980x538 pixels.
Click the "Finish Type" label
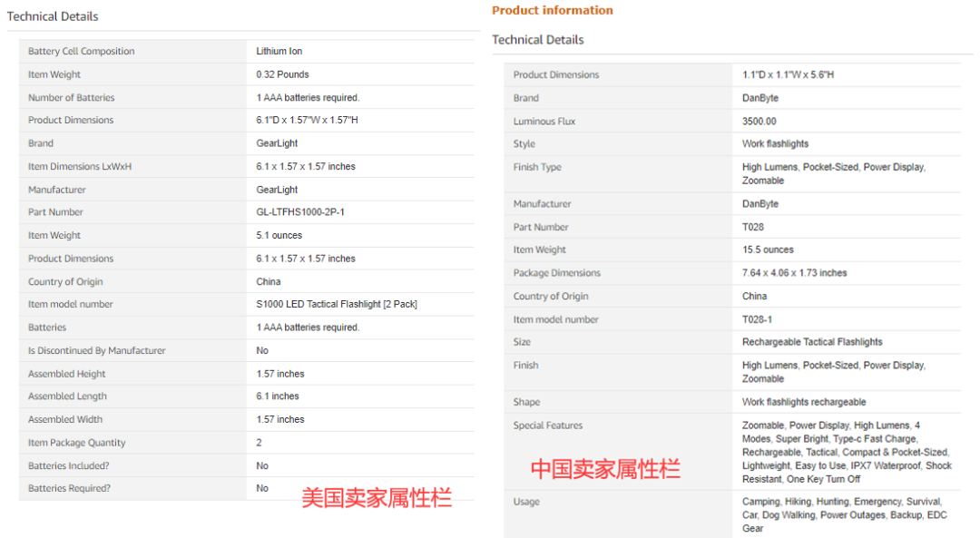(537, 167)
